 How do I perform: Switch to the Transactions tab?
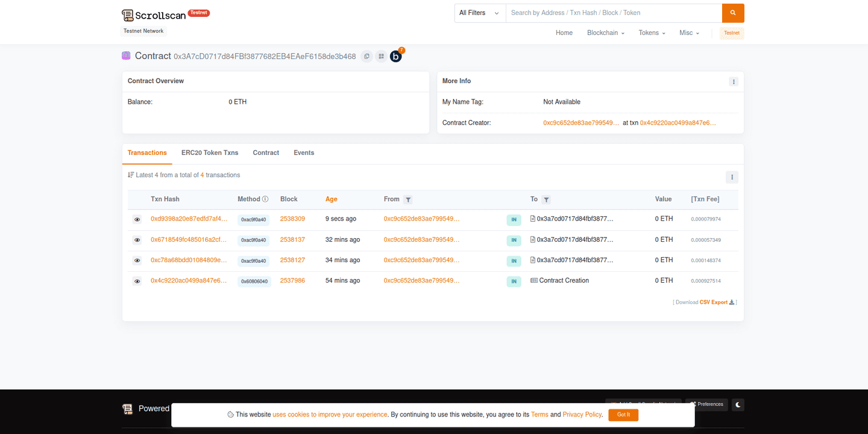[147, 153]
